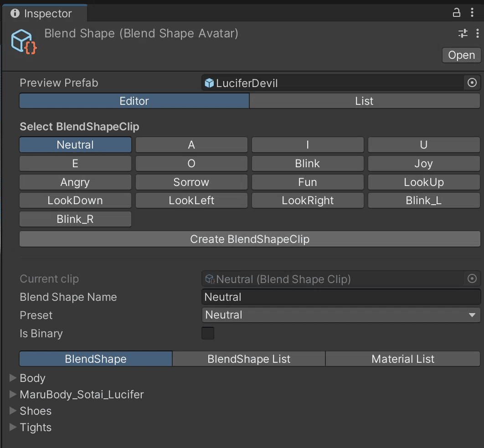
Task: Click the Blend Shape Avatar asset icon
Action: tap(24, 41)
